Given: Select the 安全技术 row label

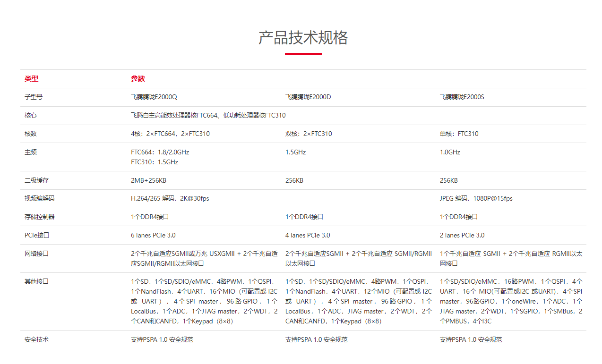Looking at the screenshot, I should [36, 340].
